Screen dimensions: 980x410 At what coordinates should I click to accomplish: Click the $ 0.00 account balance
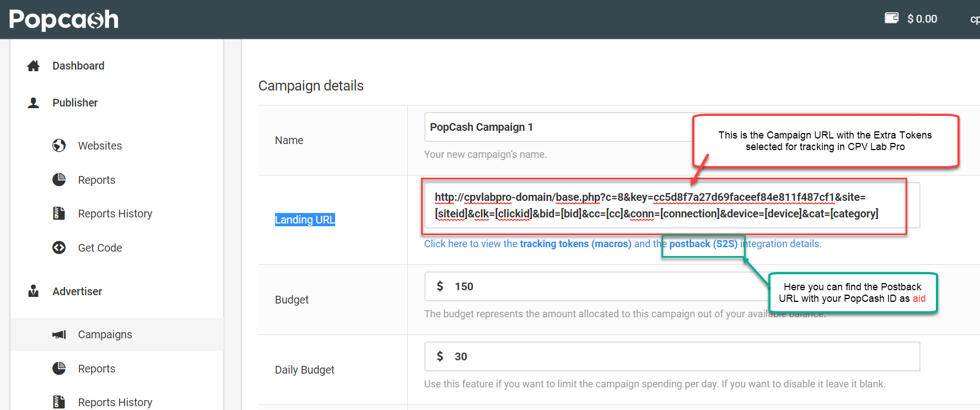pyautogui.click(x=922, y=19)
